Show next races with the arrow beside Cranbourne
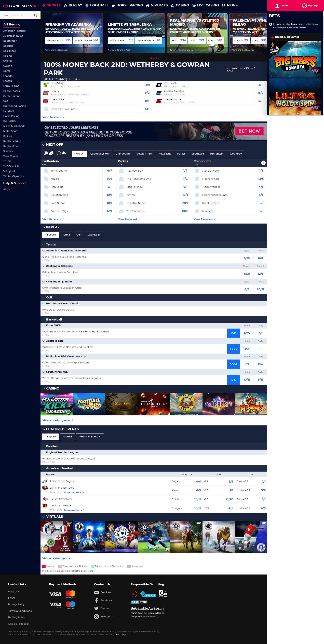 pos(263,163)
